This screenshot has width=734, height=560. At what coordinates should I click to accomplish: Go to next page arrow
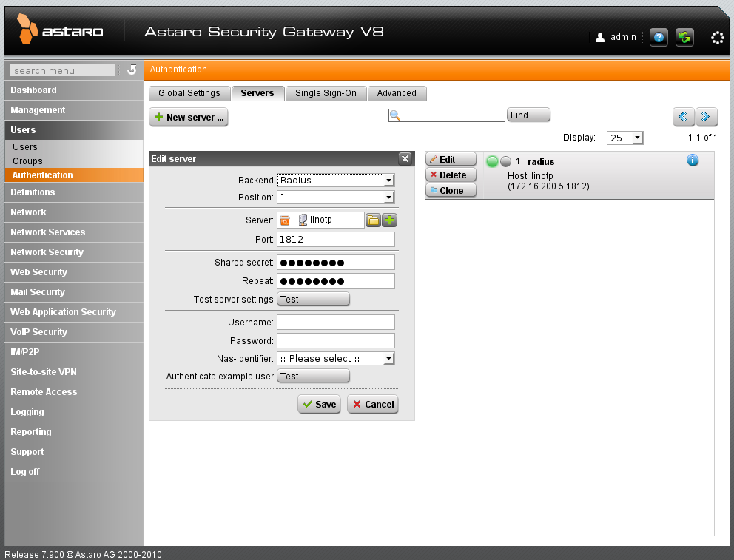pos(707,116)
